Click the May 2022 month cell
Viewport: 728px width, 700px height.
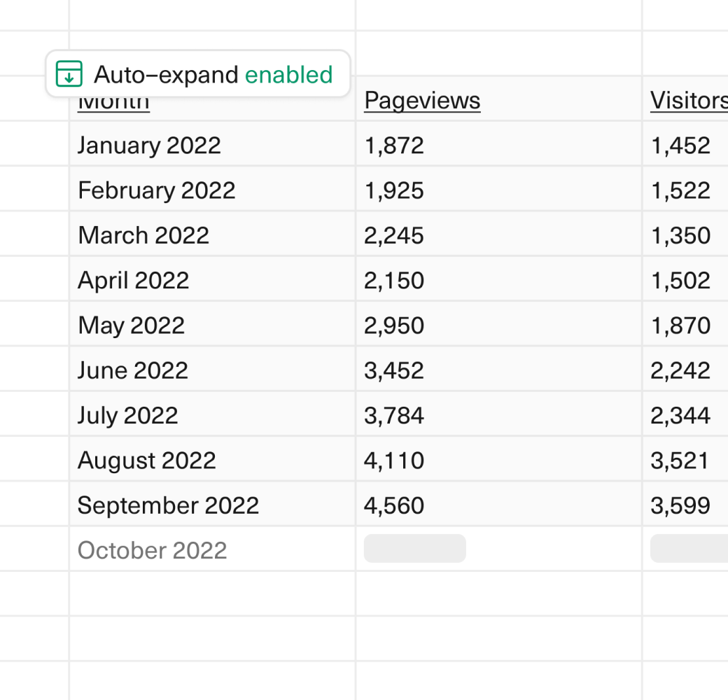(x=131, y=325)
